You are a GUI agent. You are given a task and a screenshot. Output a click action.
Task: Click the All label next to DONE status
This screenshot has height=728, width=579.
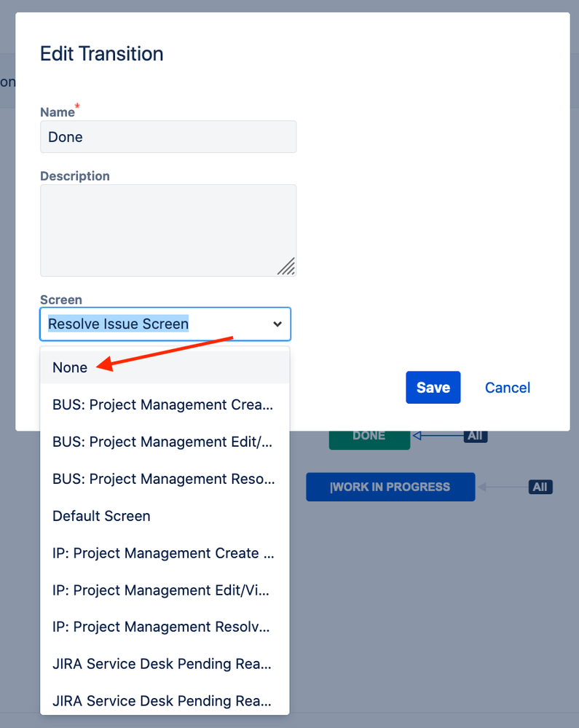(476, 437)
